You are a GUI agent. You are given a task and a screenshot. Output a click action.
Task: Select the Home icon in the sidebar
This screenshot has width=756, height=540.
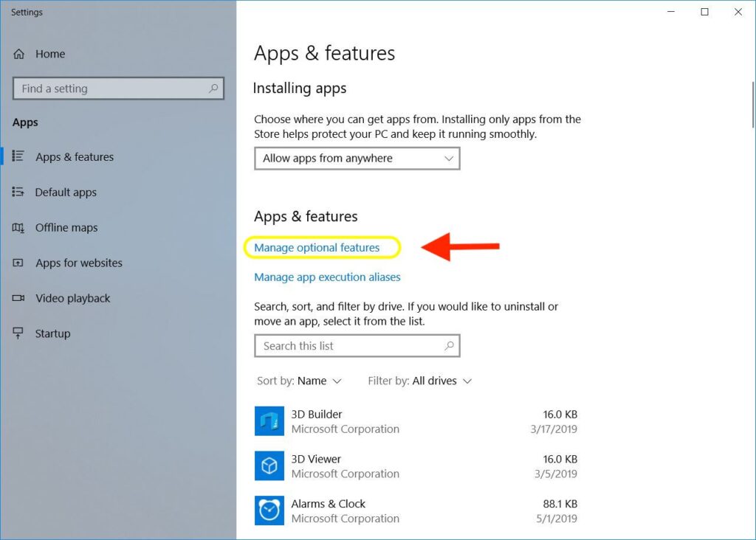tap(19, 53)
